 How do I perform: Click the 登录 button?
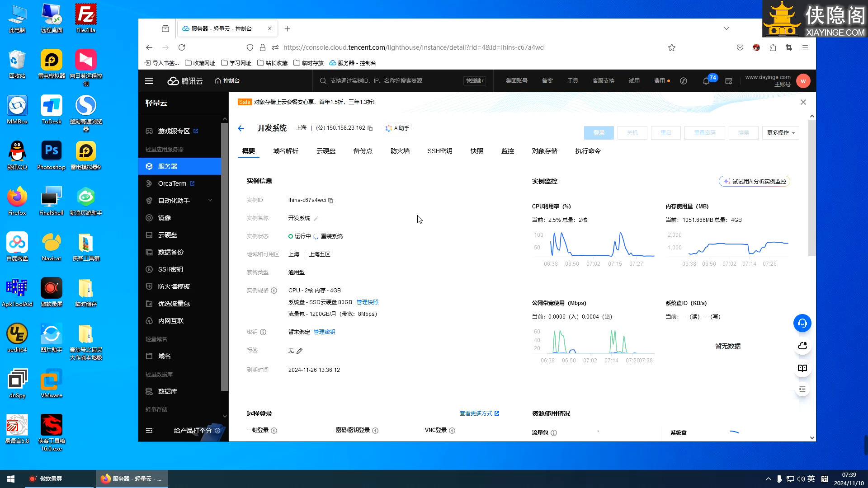599,133
